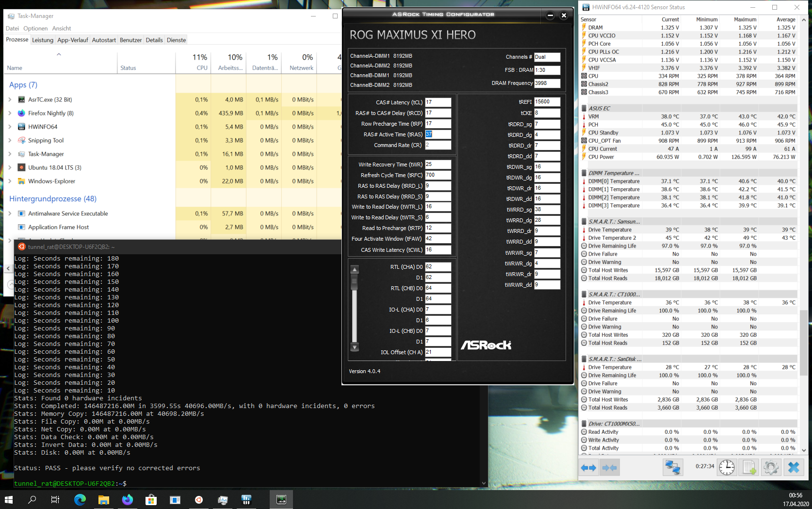Expand the AsrTC.exe (32 Bit) process

point(10,99)
